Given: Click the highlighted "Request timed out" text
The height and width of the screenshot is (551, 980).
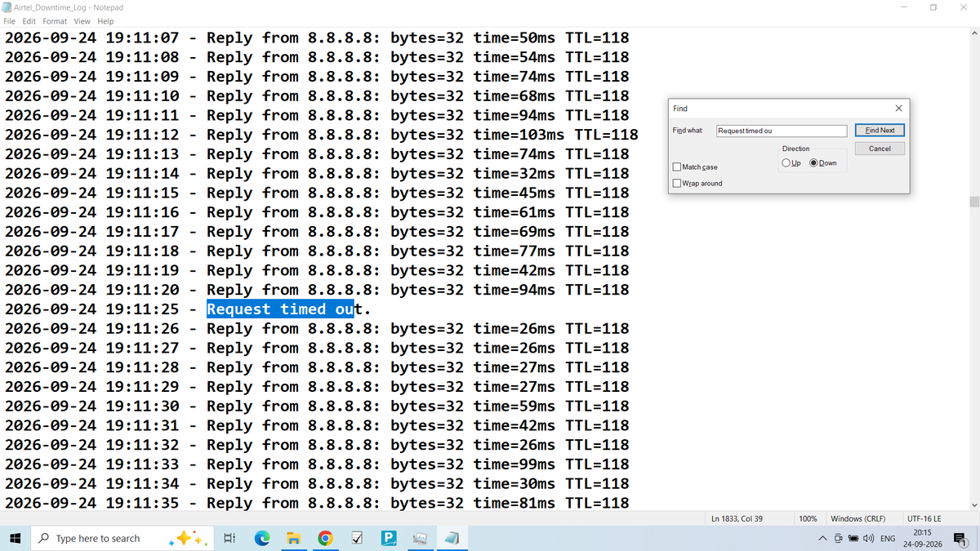Looking at the screenshot, I should point(280,309).
